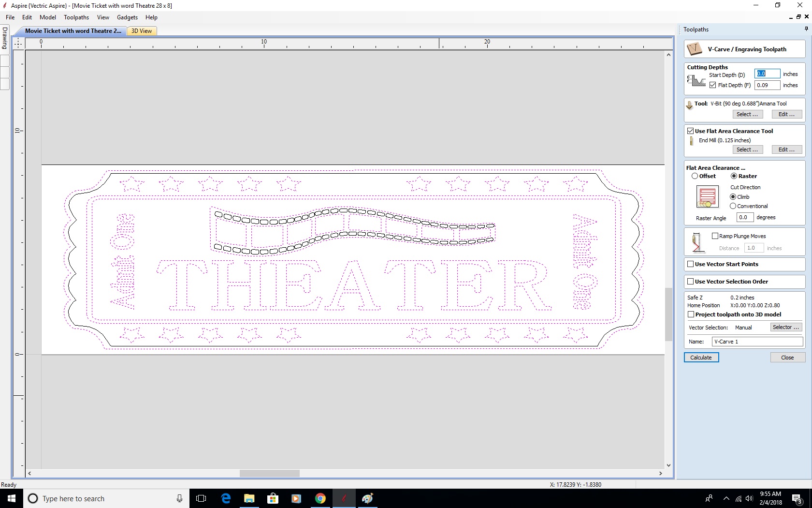Minimize the inner document window
This screenshot has height=508, width=812.
(x=791, y=17)
